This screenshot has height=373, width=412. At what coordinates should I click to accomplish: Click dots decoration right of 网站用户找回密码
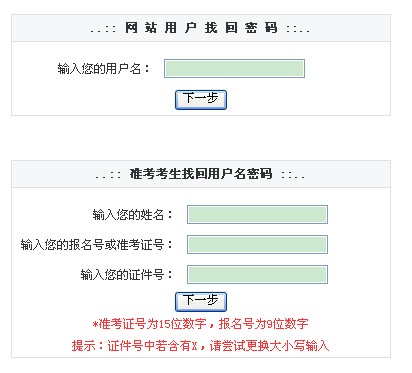298,29
